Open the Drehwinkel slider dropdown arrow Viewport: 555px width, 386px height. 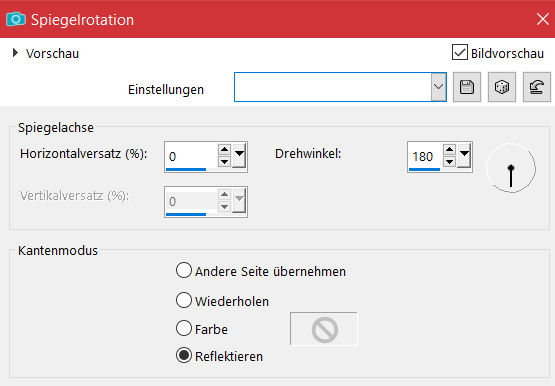pyautogui.click(x=464, y=155)
